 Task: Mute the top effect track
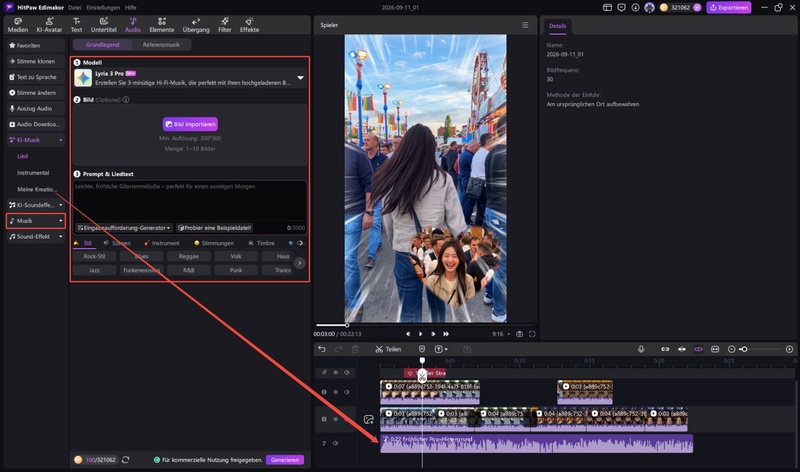[x=347, y=372]
